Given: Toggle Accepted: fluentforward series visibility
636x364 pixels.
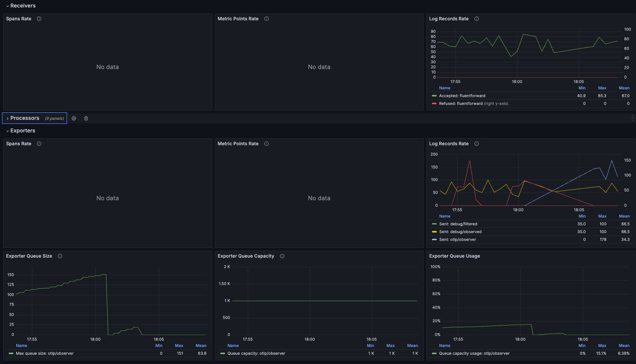Looking at the screenshot, I should pos(462,96).
